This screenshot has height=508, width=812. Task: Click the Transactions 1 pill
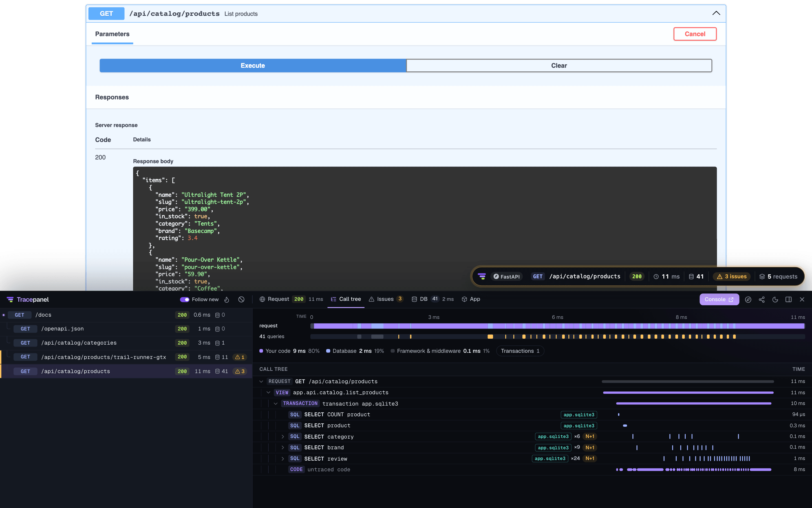(x=520, y=351)
